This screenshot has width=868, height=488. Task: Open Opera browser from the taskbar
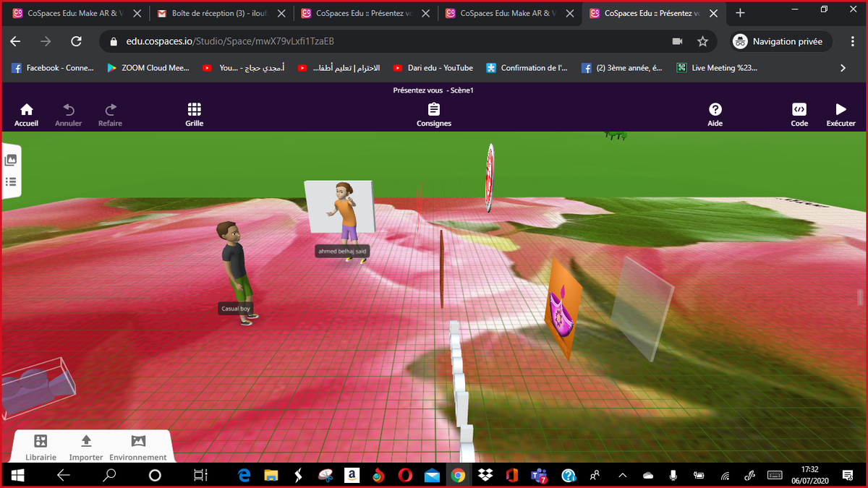[405, 475]
